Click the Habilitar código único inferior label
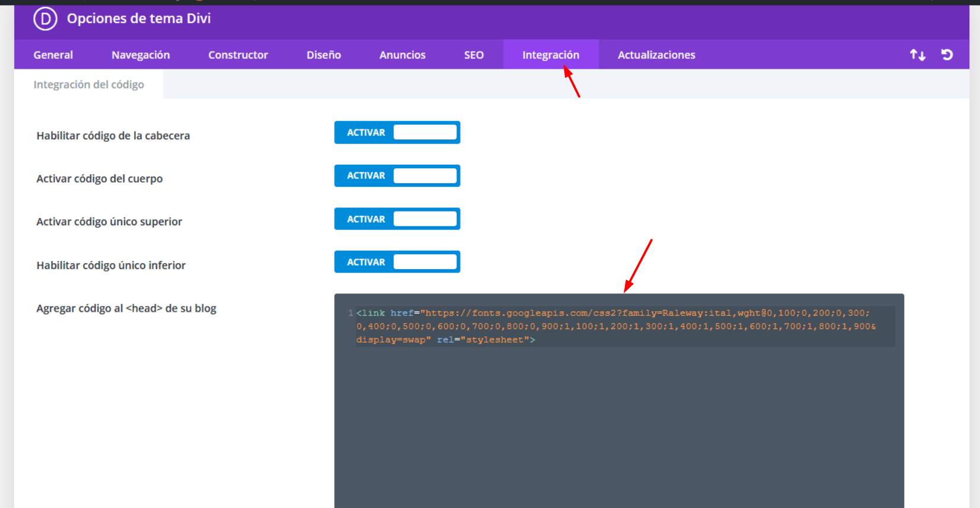Image resolution: width=980 pixels, height=508 pixels. (x=111, y=265)
